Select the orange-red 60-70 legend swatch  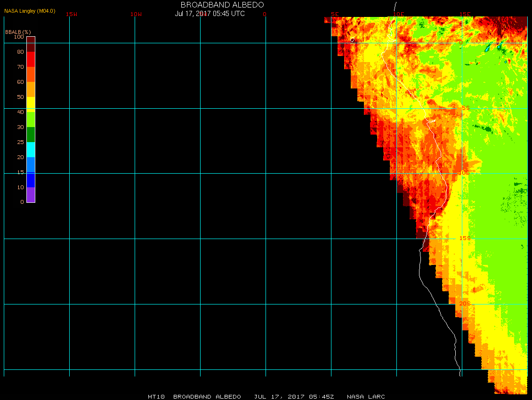point(31,74)
